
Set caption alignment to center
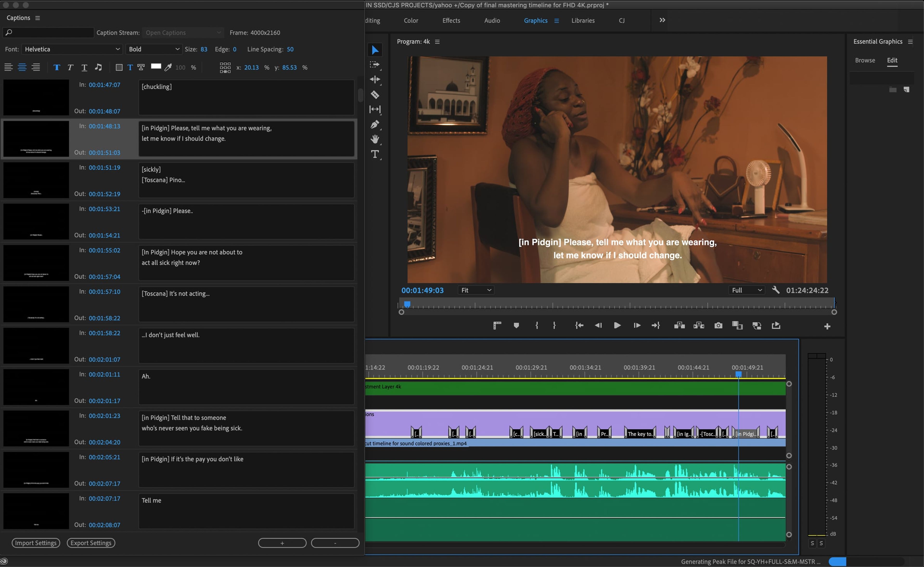click(22, 67)
